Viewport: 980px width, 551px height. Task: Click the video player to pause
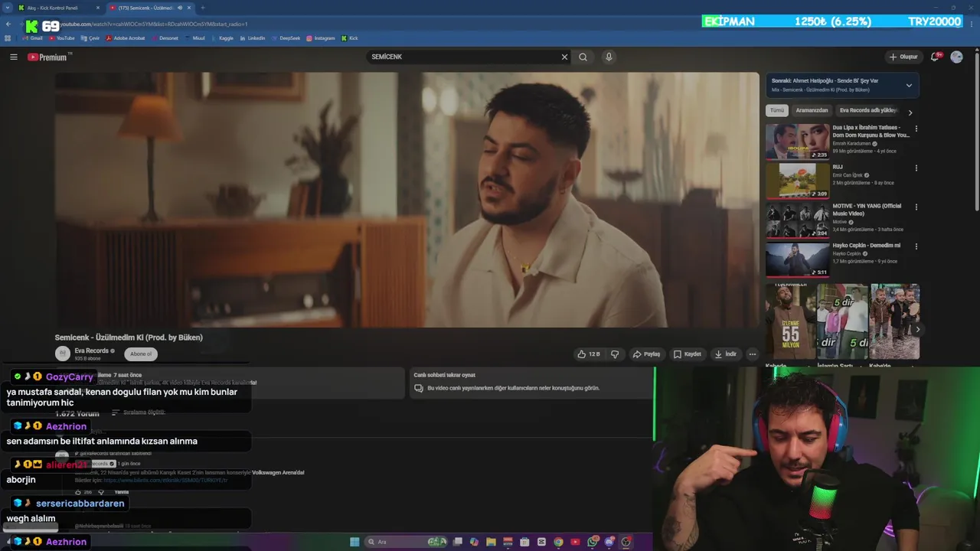tap(407, 200)
